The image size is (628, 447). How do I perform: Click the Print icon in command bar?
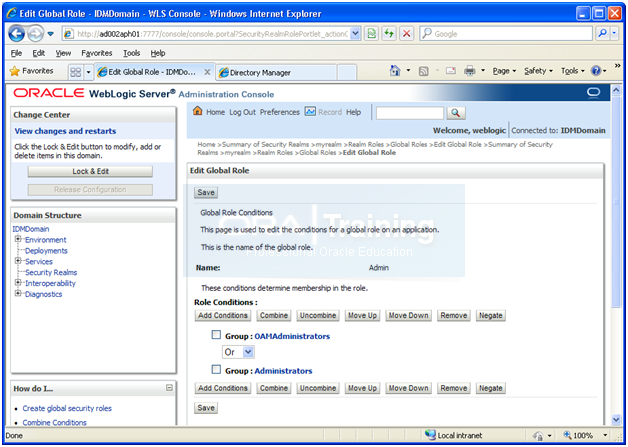click(469, 71)
